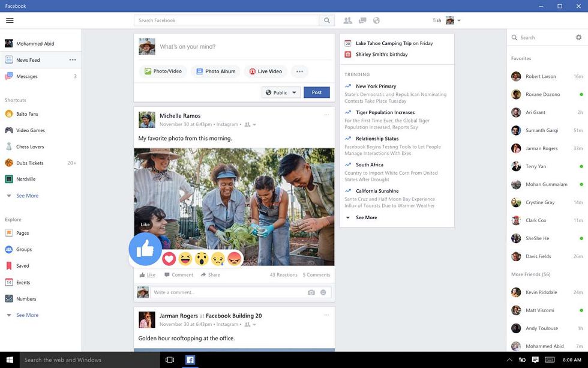588x368 pixels.
Task: Open emoji picker in comment box
Action: tap(323, 292)
